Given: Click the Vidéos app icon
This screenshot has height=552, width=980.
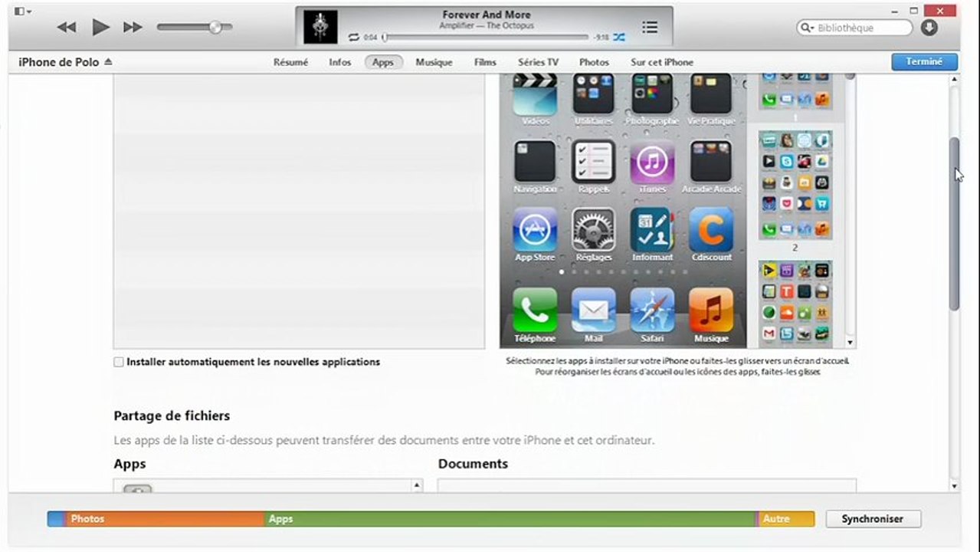Looking at the screenshot, I should 535,94.
